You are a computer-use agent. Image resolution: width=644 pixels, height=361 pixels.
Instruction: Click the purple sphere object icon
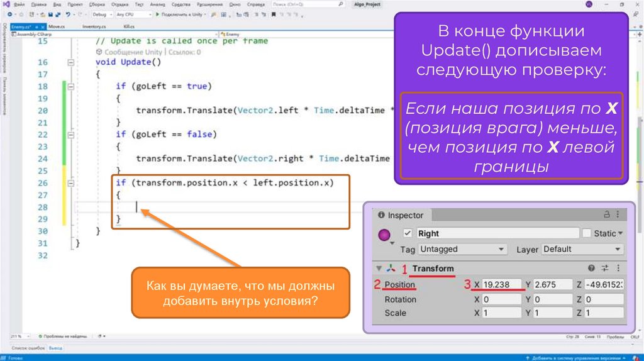[x=384, y=235]
